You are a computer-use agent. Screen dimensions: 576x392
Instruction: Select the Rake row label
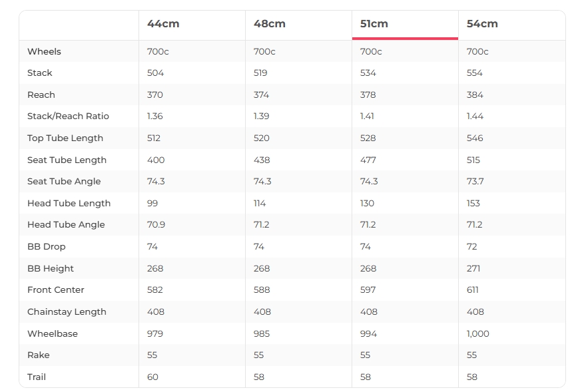click(39, 355)
